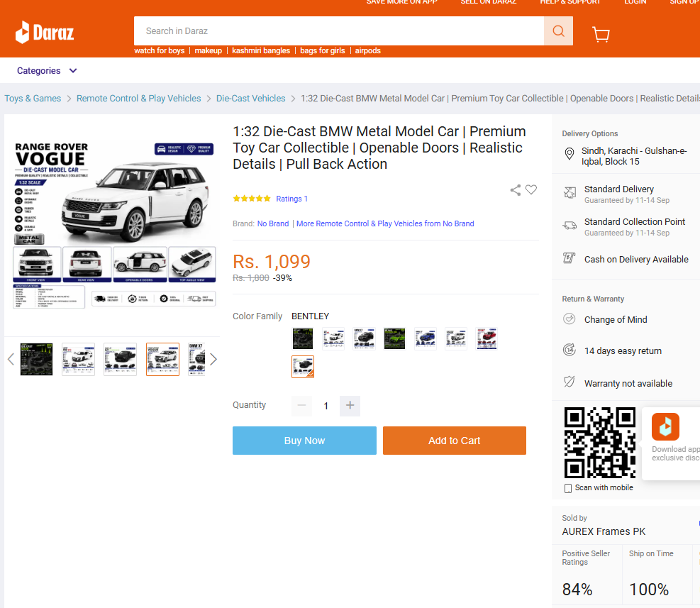
Task: Click the delivery address Sindh, Karachi - Gulshan-e-Iqbal
Action: pyautogui.click(x=634, y=156)
